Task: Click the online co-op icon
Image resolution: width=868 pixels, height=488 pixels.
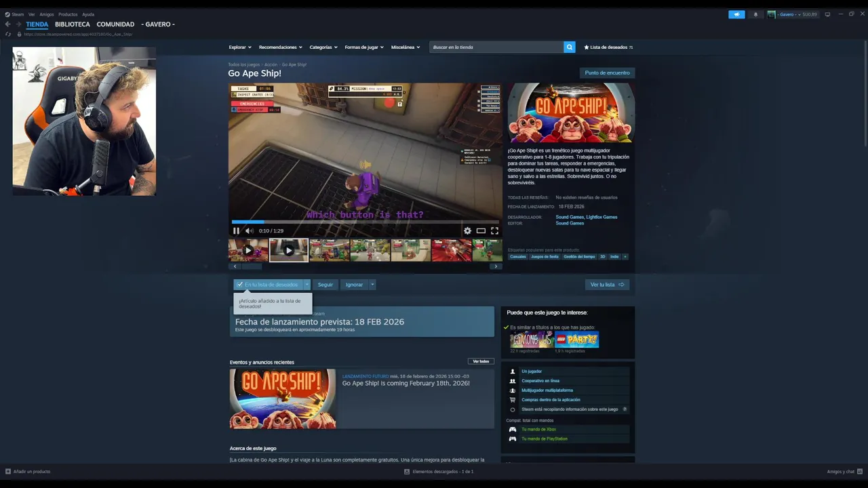Action: (513, 381)
